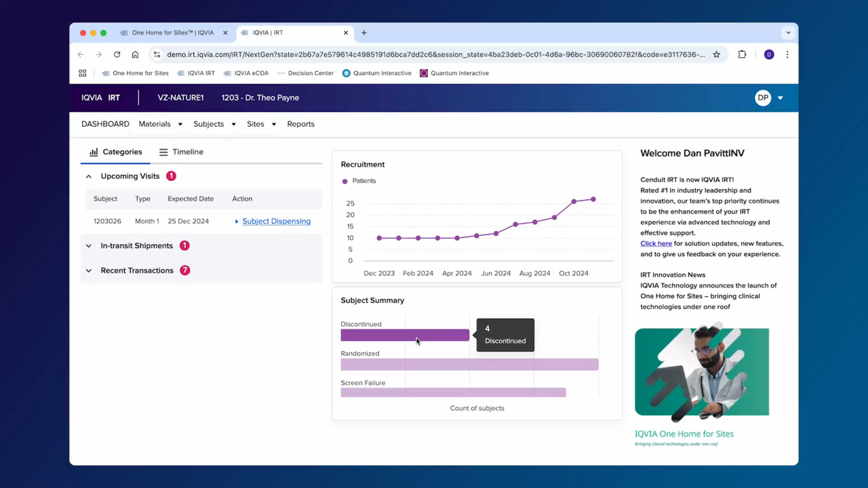
Task: Expand In-transit Shipments section chevron
Action: [x=88, y=246]
